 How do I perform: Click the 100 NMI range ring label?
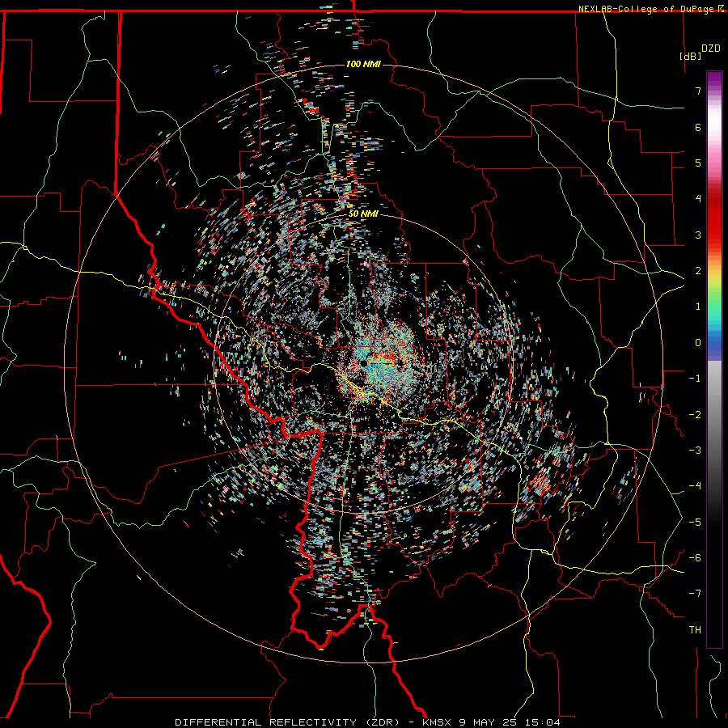363,64
